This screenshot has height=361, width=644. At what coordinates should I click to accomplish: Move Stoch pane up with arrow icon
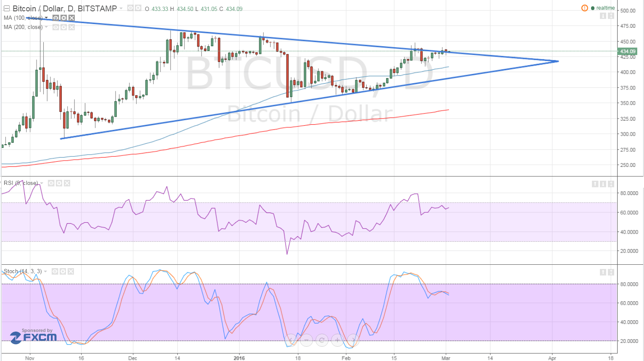[x=603, y=272]
